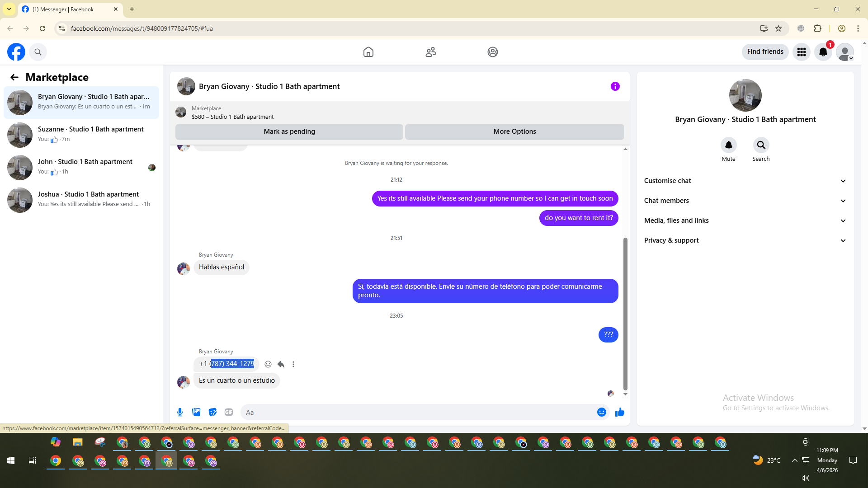Open the Chrome profile icon in the toolbar
Viewport: 868px width, 488px height.
coord(842,28)
